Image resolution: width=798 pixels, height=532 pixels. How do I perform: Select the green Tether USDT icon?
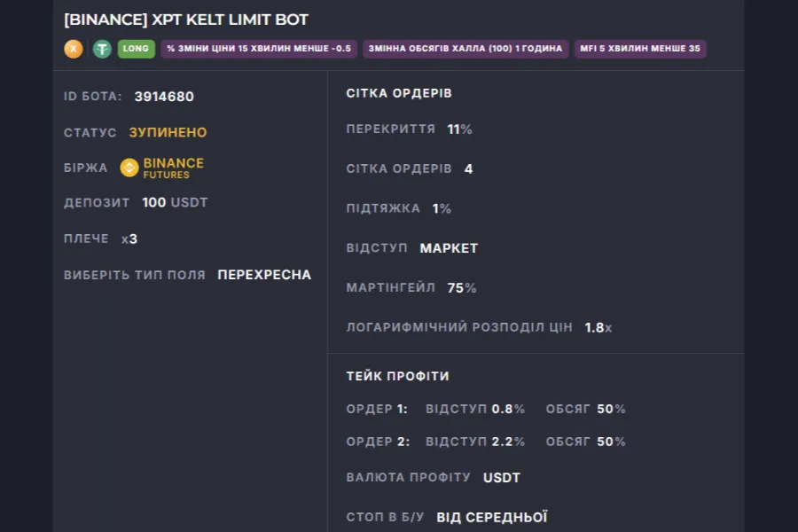click(x=102, y=49)
